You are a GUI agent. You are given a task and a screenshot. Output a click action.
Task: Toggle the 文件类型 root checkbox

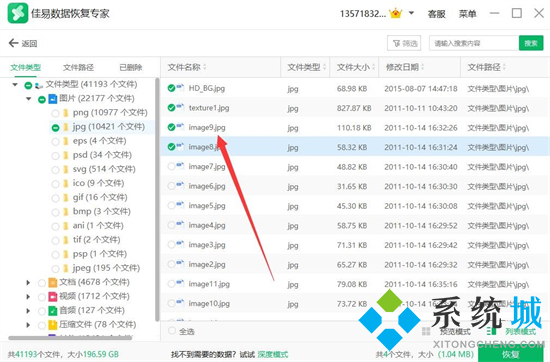pos(28,85)
